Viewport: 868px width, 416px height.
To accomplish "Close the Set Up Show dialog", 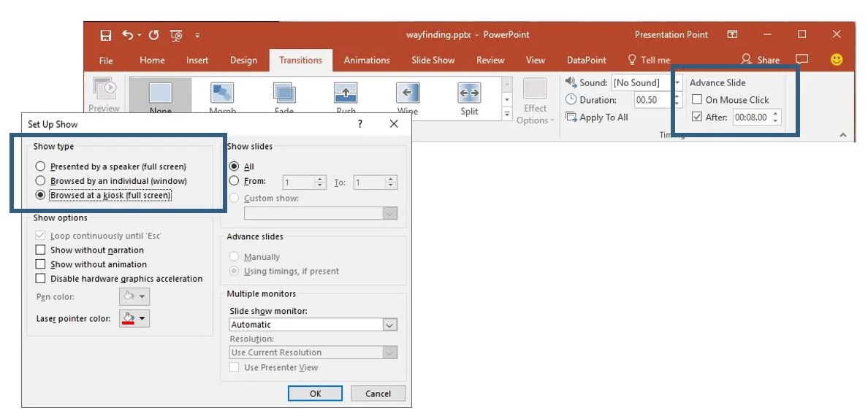I will click(394, 124).
